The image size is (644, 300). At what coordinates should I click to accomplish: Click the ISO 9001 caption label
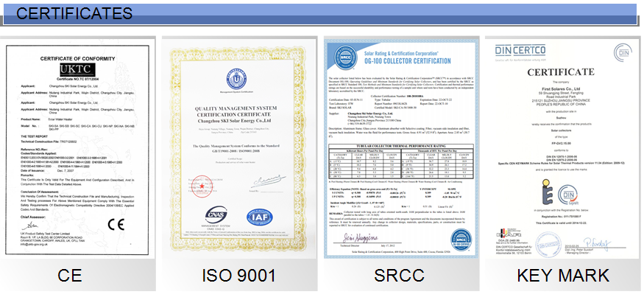point(238,276)
